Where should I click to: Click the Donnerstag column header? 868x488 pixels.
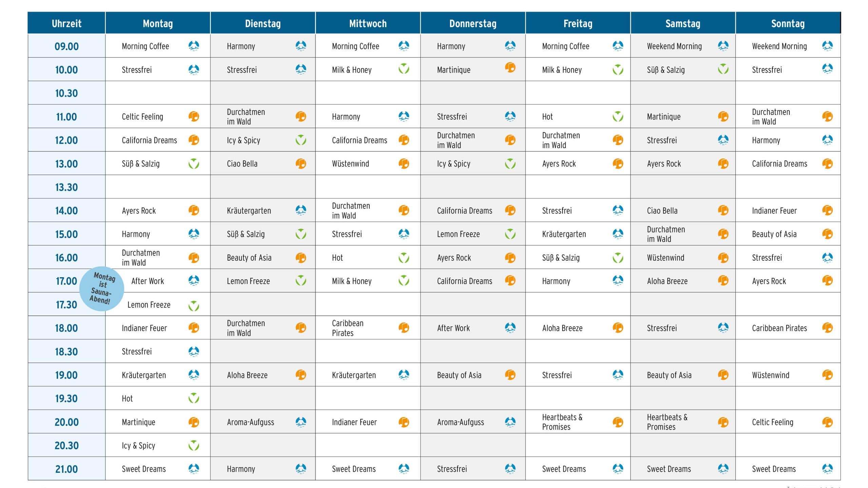coord(473,23)
